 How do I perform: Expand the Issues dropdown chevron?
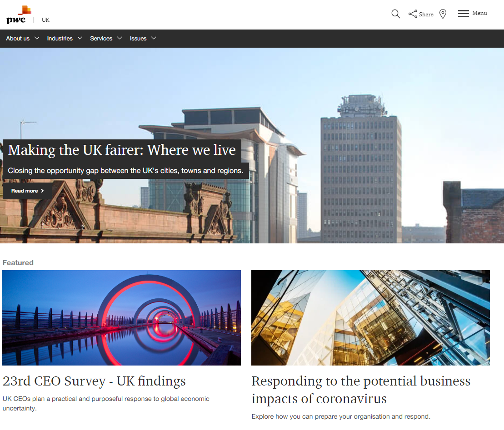point(154,38)
